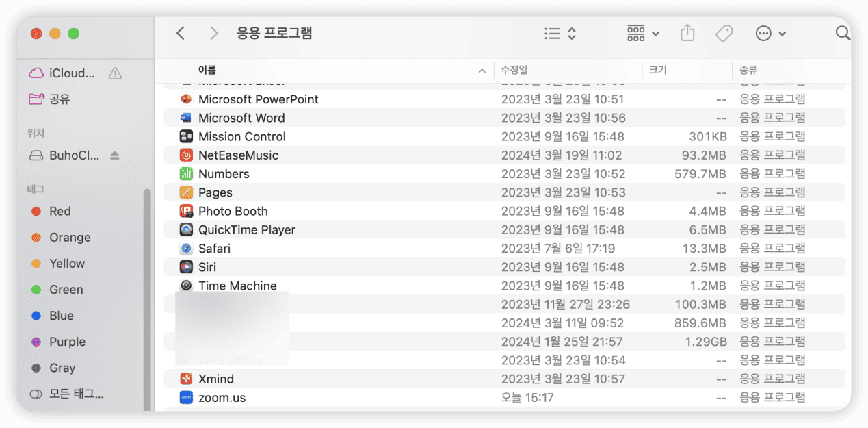This screenshot has width=868, height=428.
Task: Open the 공유 sidebar item
Action: point(49,99)
